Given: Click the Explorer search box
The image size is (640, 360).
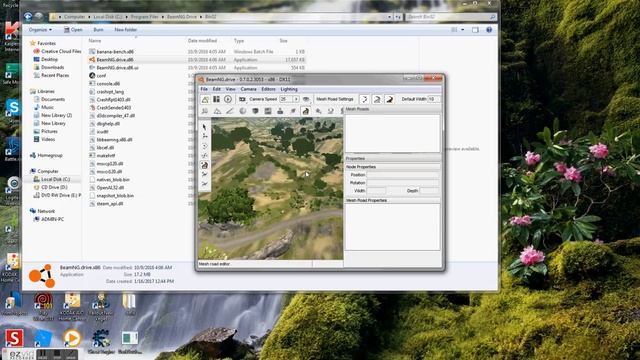Looking at the screenshot, I should [x=451, y=17].
